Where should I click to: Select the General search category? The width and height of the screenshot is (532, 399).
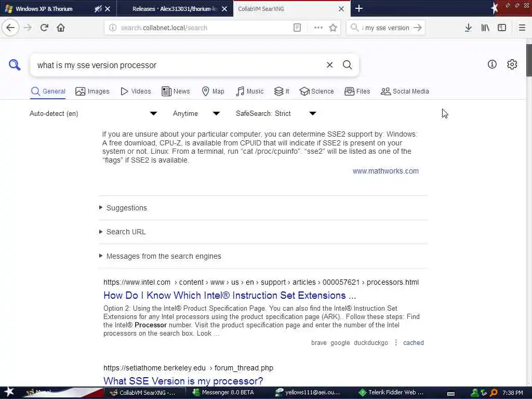tap(48, 91)
